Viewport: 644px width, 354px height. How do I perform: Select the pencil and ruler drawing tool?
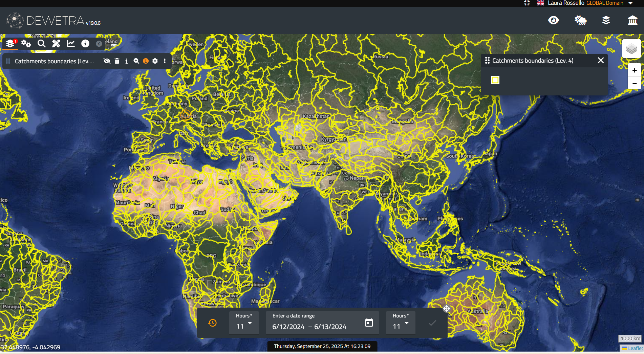(x=56, y=43)
